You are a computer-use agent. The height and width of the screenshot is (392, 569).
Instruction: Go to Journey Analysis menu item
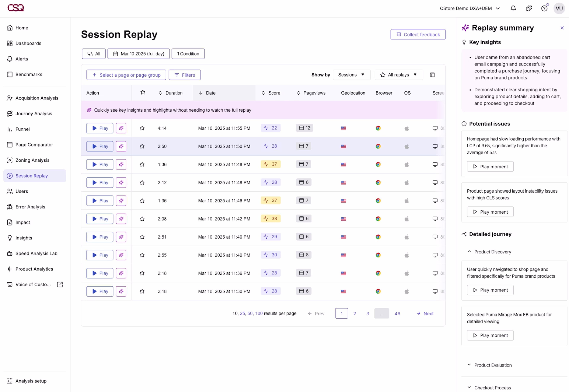(34, 114)
